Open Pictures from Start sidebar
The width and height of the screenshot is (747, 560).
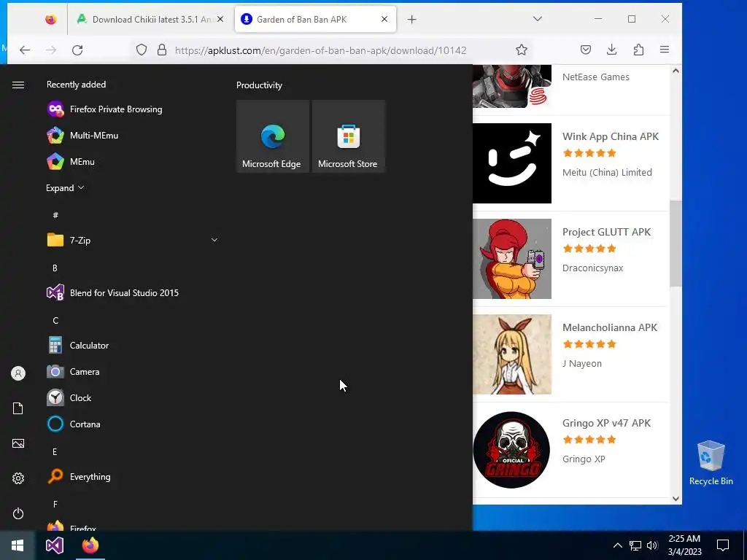18,443
